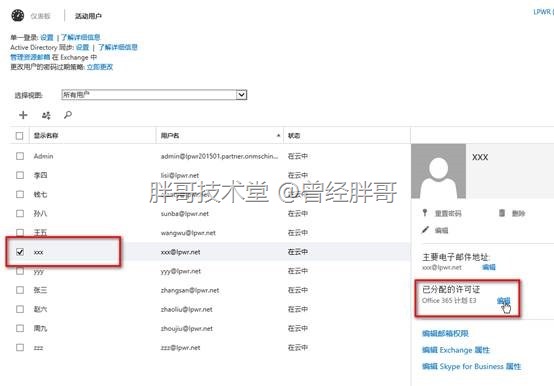Viewport: 554px width, 386px height.
Task: Click the 张三 display name
Action: [x=40, y=290]
